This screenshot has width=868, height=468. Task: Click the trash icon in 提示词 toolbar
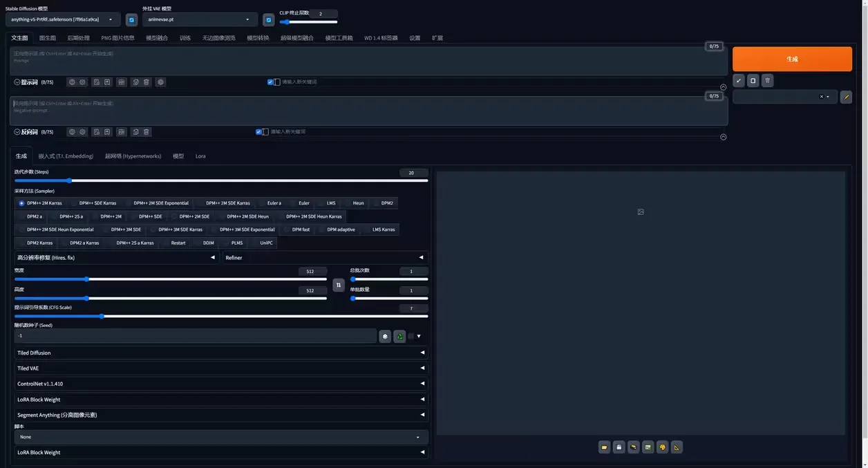147,82
